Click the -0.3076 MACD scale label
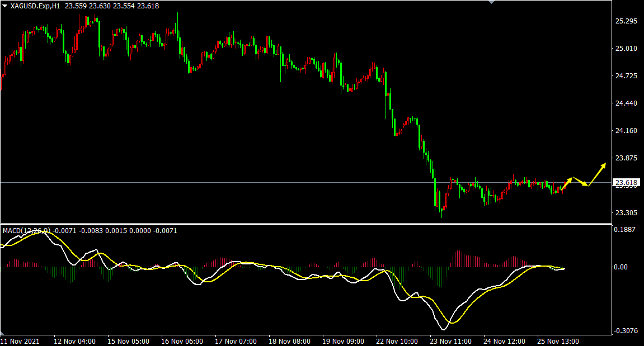The width and height of the screenshot is (644, 346). tap(625, 331)
